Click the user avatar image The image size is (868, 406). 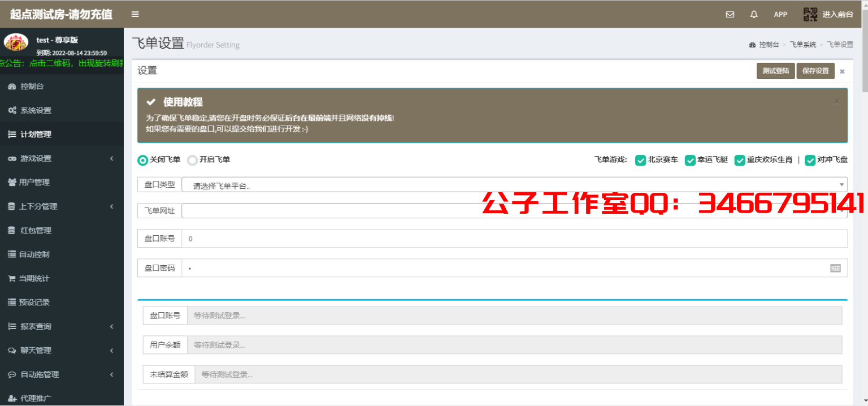click(16, 43)
